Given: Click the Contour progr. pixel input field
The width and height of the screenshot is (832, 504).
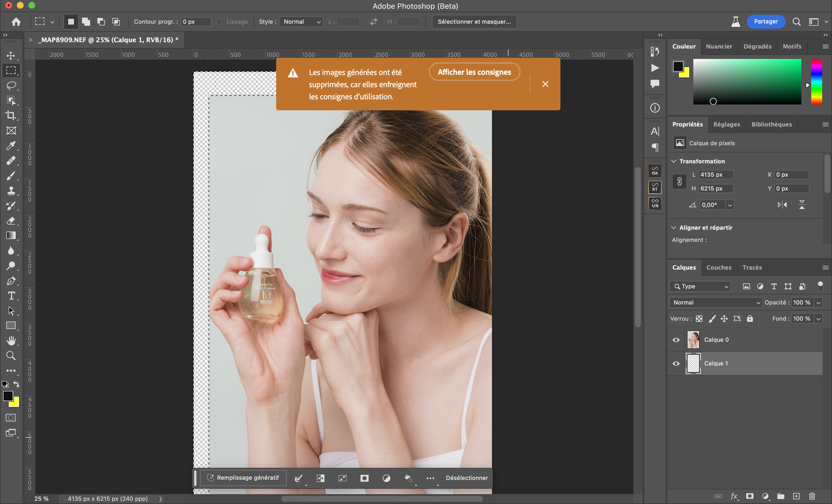Looking at the screenshot, I should [196, 22].
